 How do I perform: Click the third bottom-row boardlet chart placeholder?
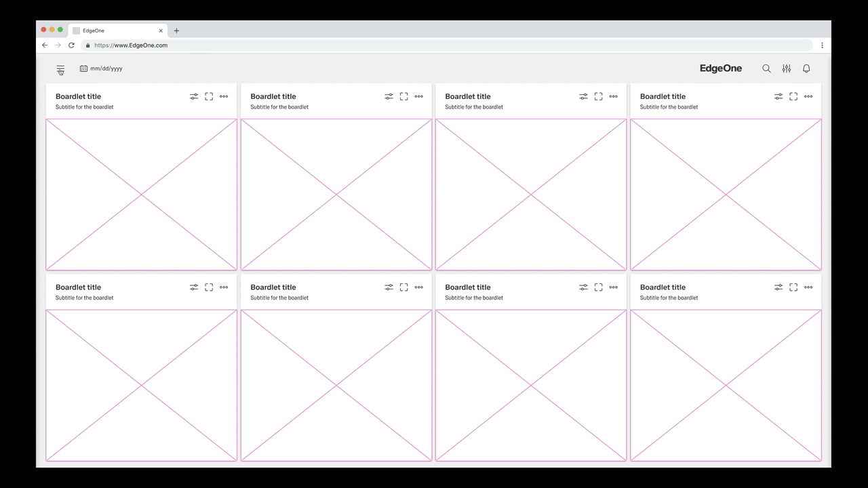[531, 385]
